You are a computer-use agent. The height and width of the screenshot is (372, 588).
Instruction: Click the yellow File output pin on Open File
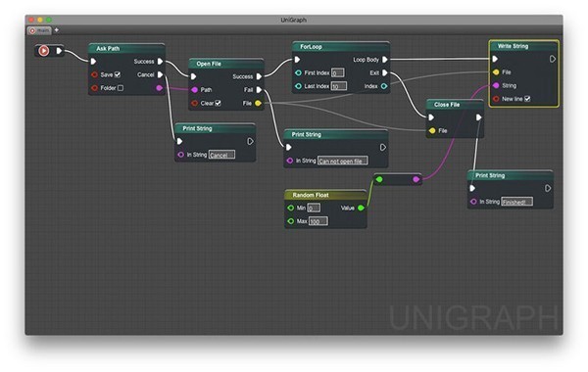click(x=258, y=103)
